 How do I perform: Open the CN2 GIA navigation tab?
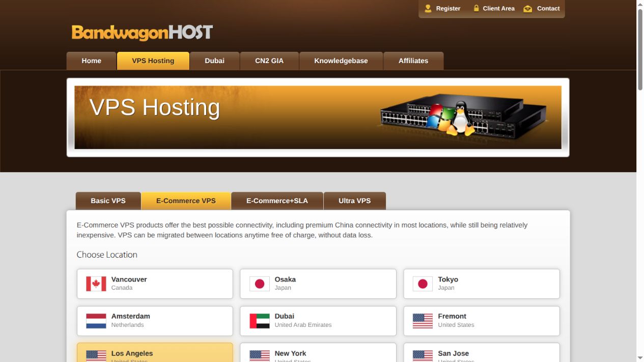[269, 61]
